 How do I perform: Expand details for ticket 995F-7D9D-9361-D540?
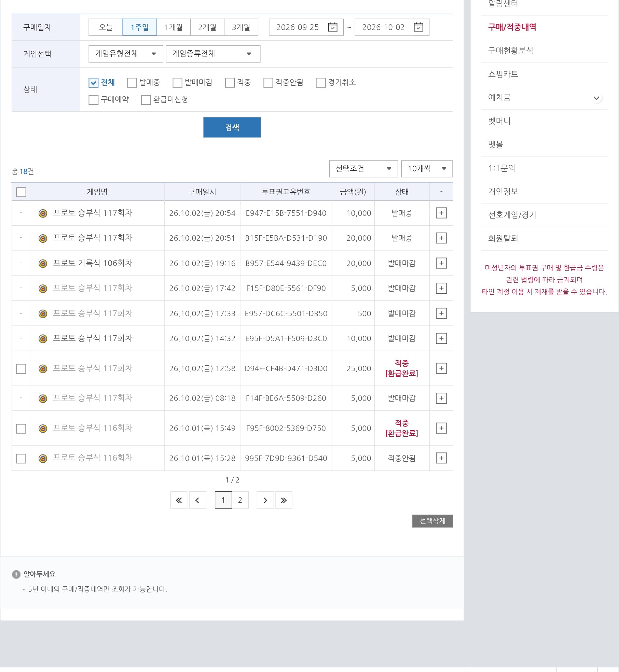(441, 458)
